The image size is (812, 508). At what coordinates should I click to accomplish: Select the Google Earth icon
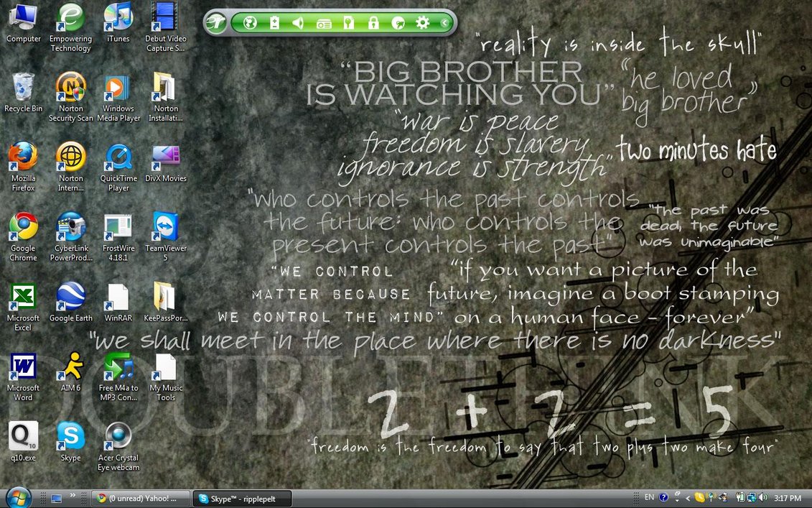(x=70, y=297)
